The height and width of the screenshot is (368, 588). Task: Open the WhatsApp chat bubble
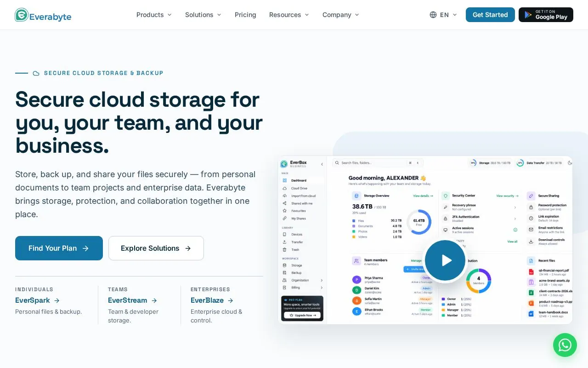565,345
